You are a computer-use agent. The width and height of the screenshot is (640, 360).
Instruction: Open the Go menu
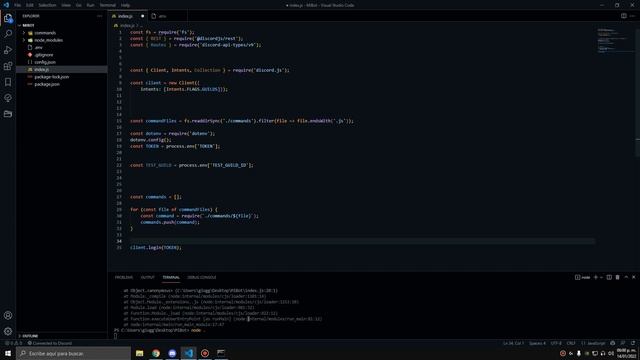(x=78, y=5)
